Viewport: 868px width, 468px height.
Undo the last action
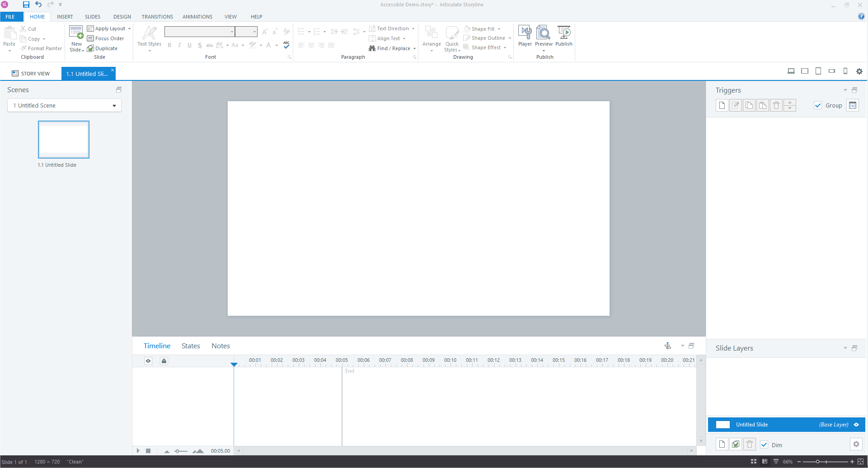click(38, 5)
